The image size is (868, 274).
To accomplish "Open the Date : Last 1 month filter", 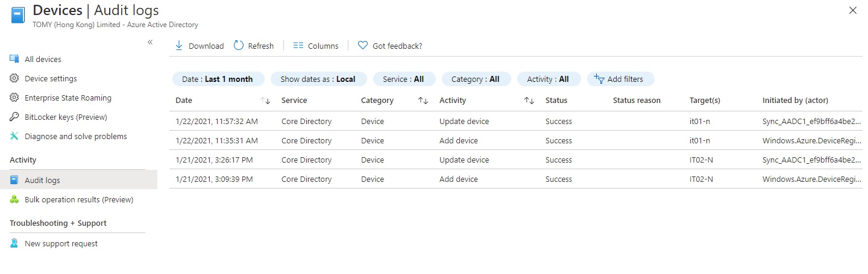I will click(x=218, y=79).
